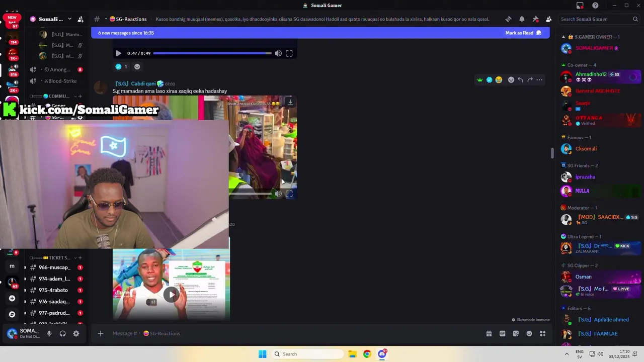Open File Explorer in taskbar

[352, 354]
